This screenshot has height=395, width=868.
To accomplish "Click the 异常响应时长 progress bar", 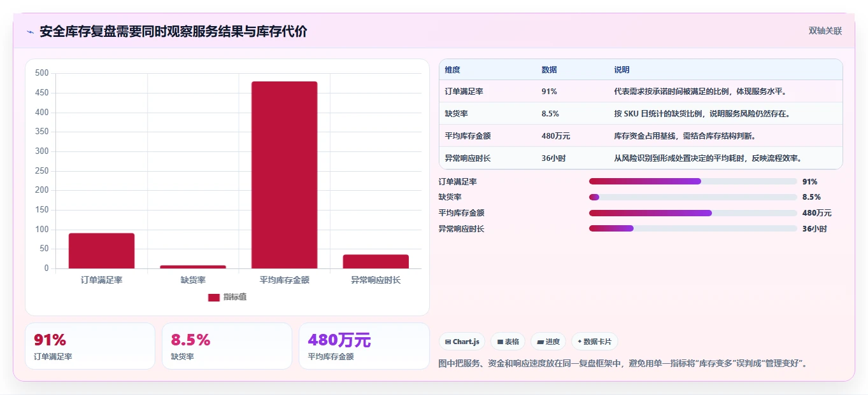I will pyautogui.click(x=693, y=228).
